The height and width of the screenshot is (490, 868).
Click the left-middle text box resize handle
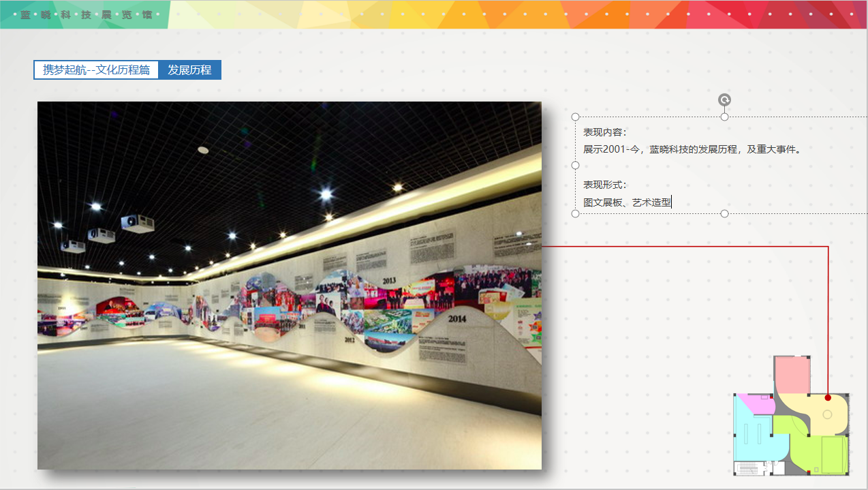click(575, 165)
